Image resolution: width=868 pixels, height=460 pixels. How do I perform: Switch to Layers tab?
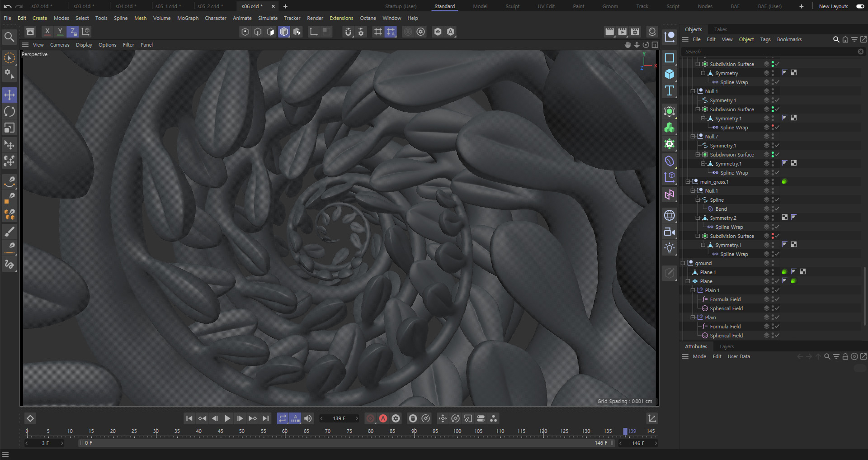(726, 346)
